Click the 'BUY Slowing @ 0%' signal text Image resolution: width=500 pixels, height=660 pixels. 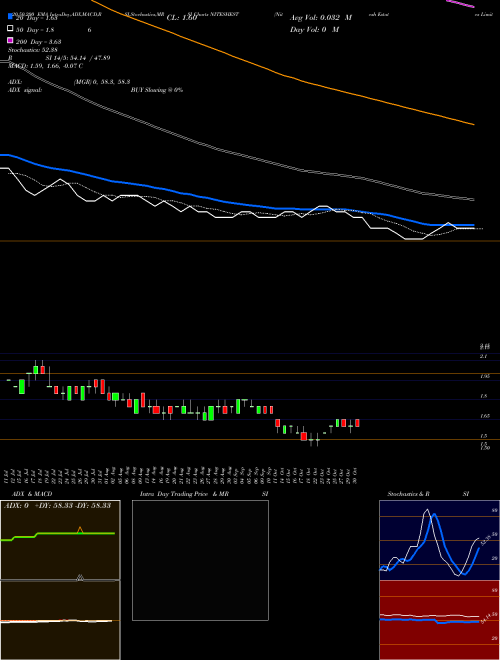pyautogui.click(x=157, y=90)
